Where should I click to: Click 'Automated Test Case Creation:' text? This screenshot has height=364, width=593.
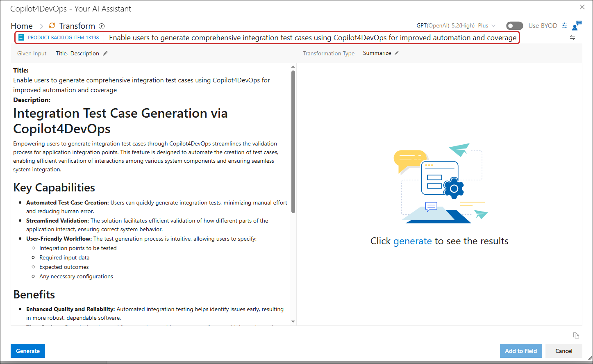pos(68,202)
